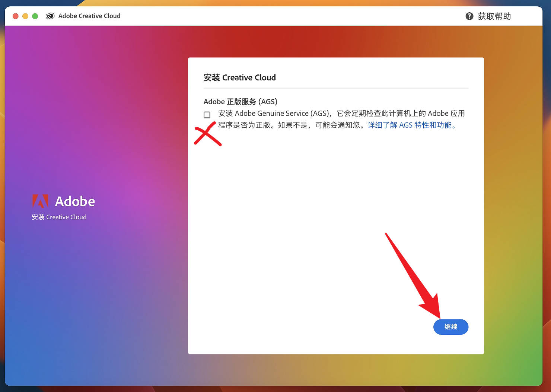
Task: Click the blue 继续 button
Action: (x=451, y=327)
